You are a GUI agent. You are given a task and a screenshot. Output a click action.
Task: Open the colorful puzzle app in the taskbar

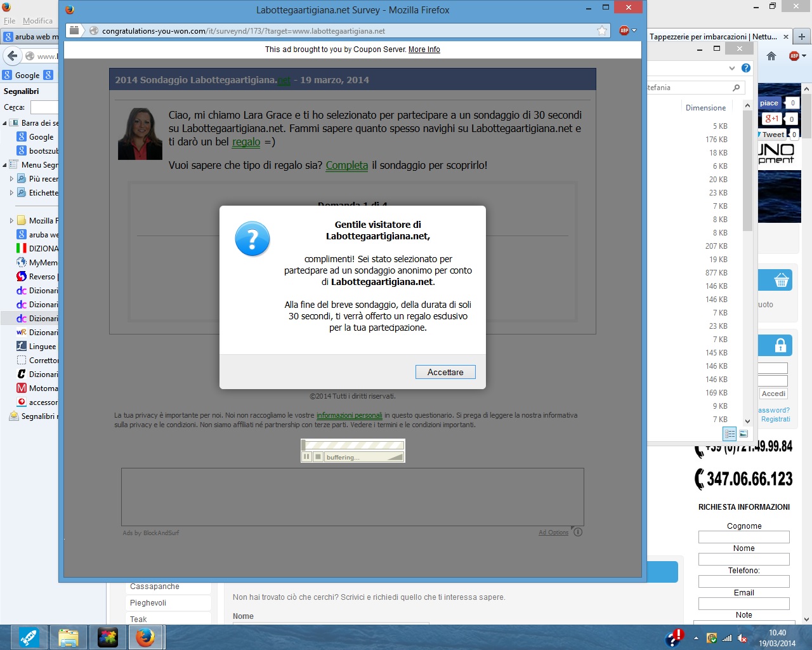(107, 637)
